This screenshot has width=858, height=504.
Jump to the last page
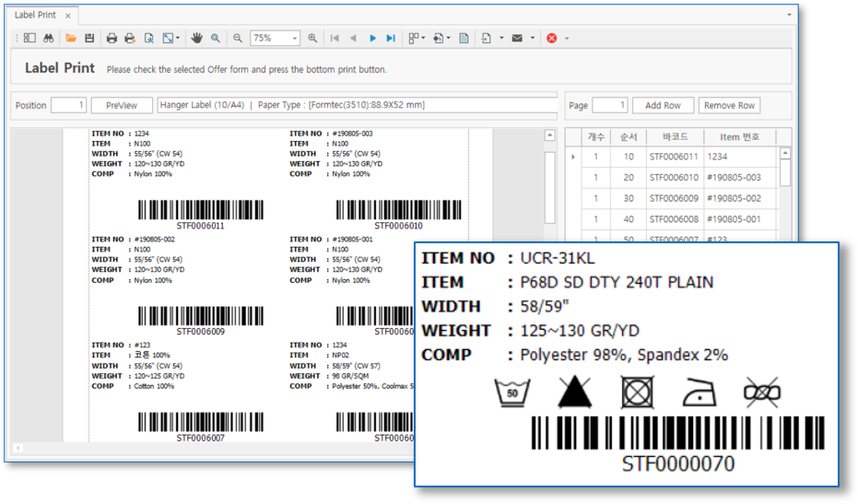coord(391,39)
